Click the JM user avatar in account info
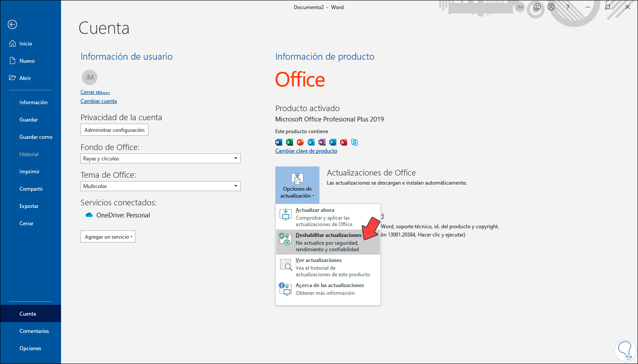Screen dimensions: 638x364 [90, 77]
